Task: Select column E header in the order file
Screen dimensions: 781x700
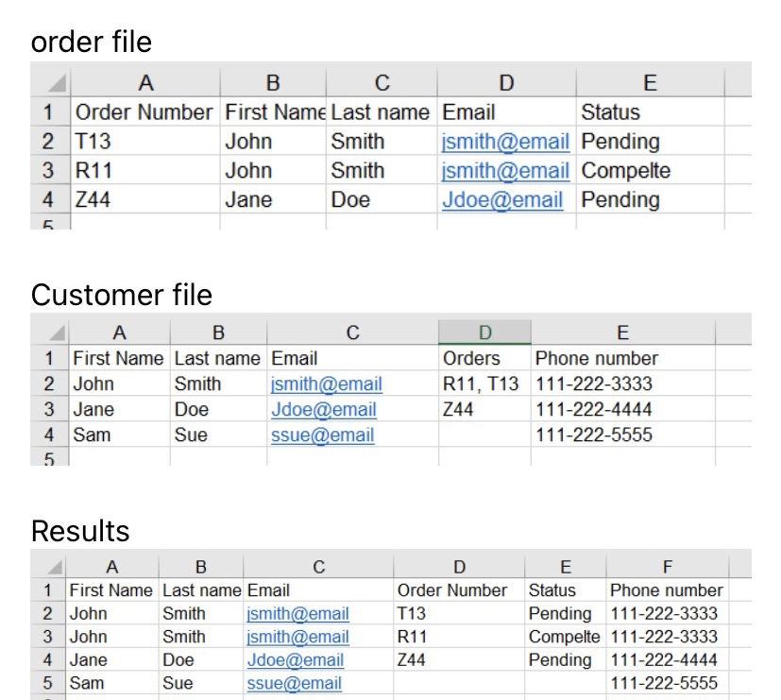Action: [649, 82]
